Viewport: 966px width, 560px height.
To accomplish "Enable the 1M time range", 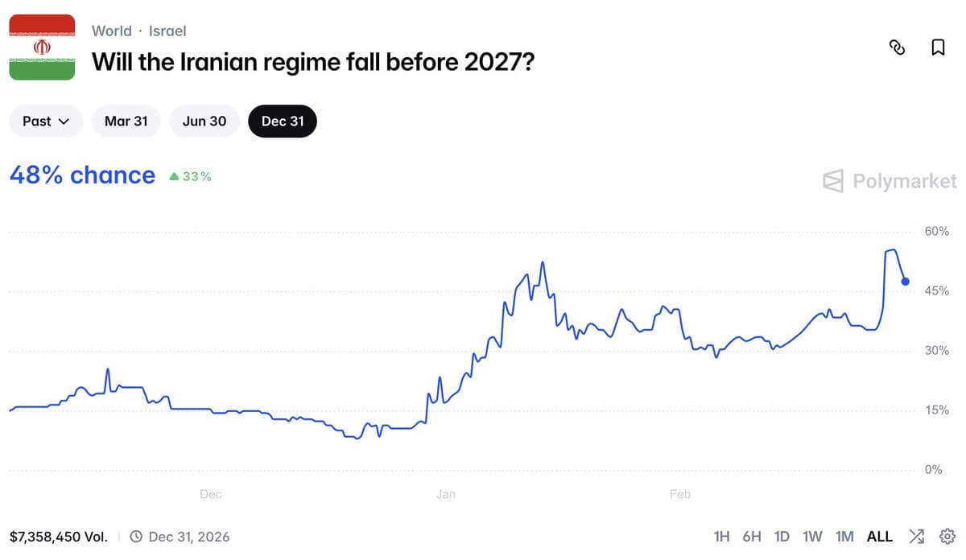I will 844,536.
